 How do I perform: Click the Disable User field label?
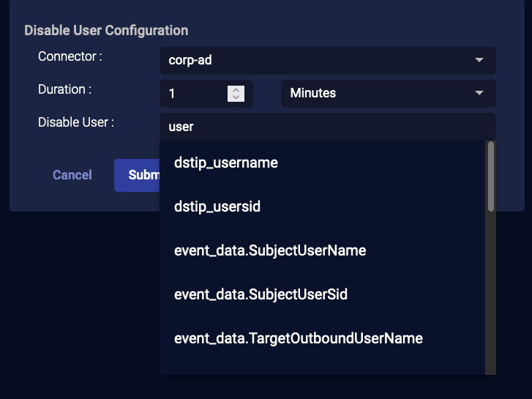[x=76, y=122]
